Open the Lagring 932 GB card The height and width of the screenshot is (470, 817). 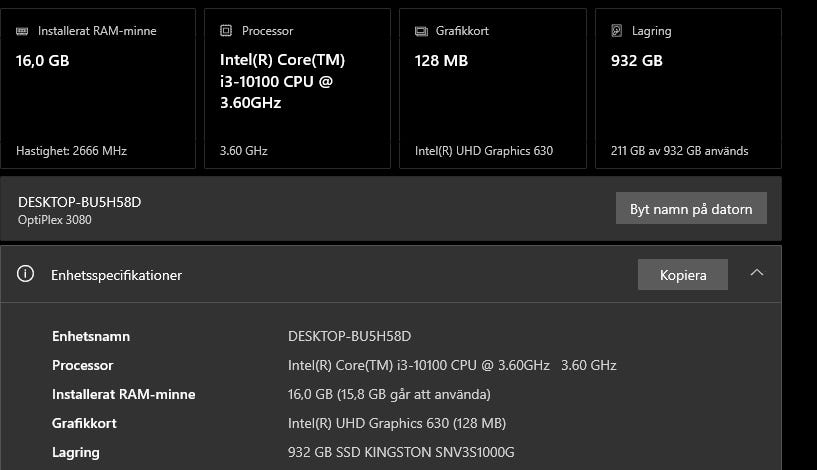688,89
